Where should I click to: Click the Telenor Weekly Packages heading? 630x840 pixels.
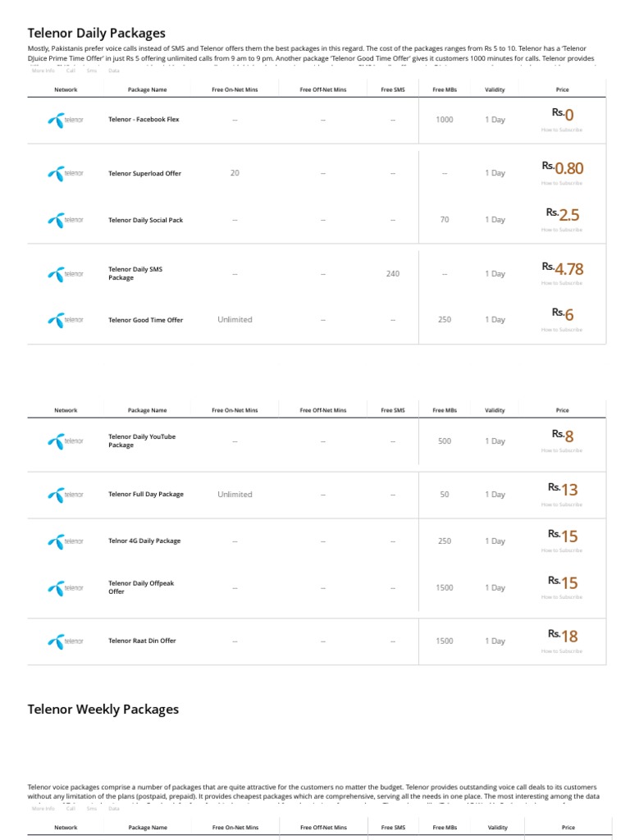[x=103, y=709]
